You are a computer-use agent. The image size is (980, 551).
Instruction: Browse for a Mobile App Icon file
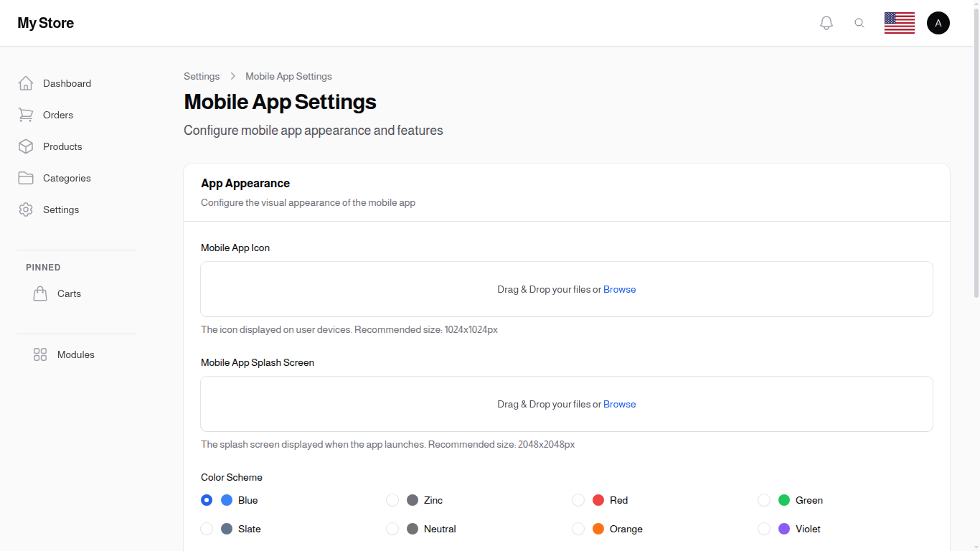tap(619, 289)
